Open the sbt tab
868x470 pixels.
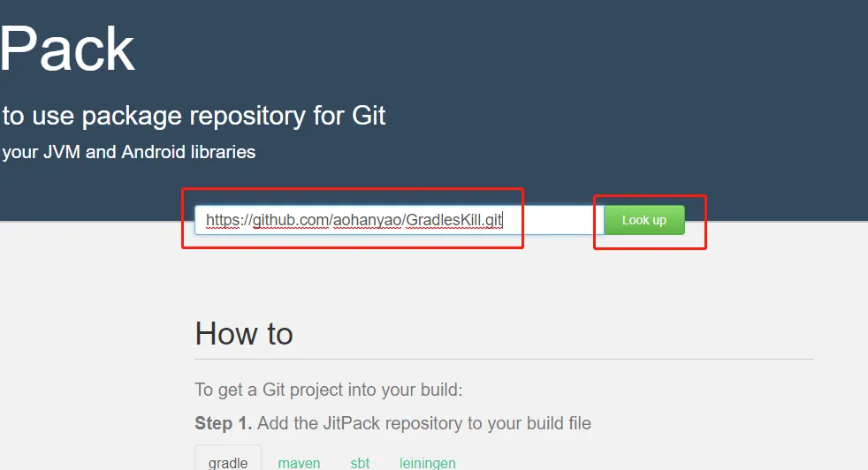coord(360,462)
